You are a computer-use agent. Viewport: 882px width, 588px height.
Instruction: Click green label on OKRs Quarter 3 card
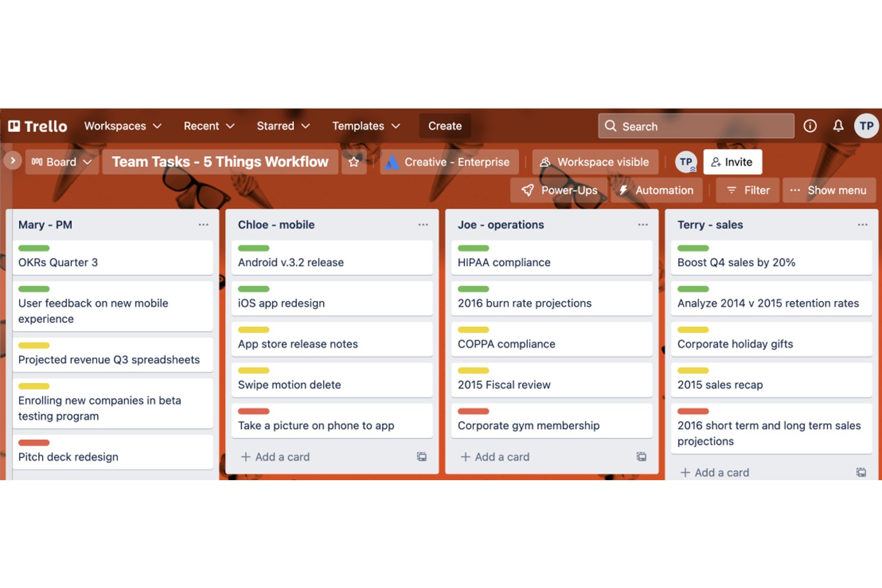pos(34,248)
